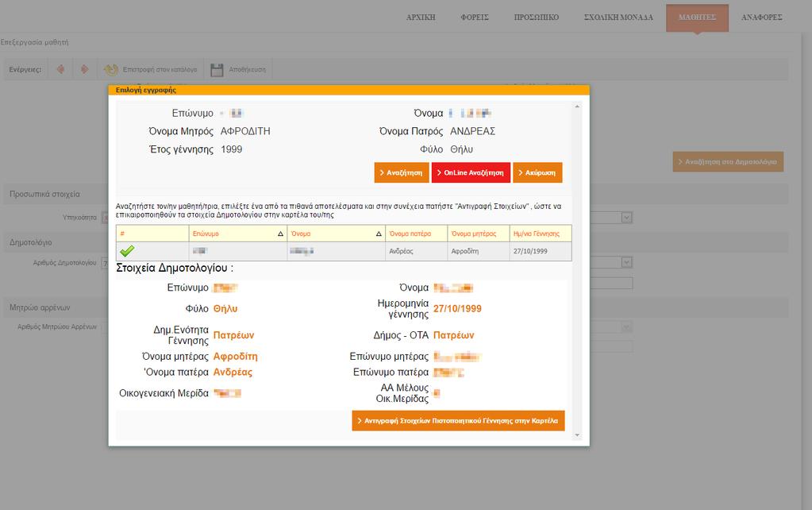Image resolution: width=812 pixels, height=510 pixels.
Task: Click the Επιλογή εγγραφής dialog title
Action: click(145, 90)
